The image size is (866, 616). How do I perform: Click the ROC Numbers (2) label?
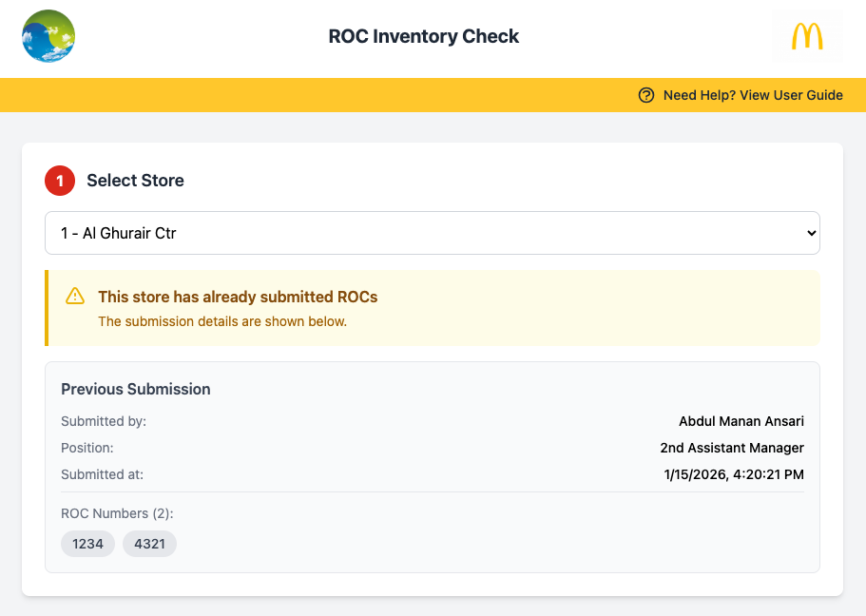pyautogui.click(x=117, y=513)
